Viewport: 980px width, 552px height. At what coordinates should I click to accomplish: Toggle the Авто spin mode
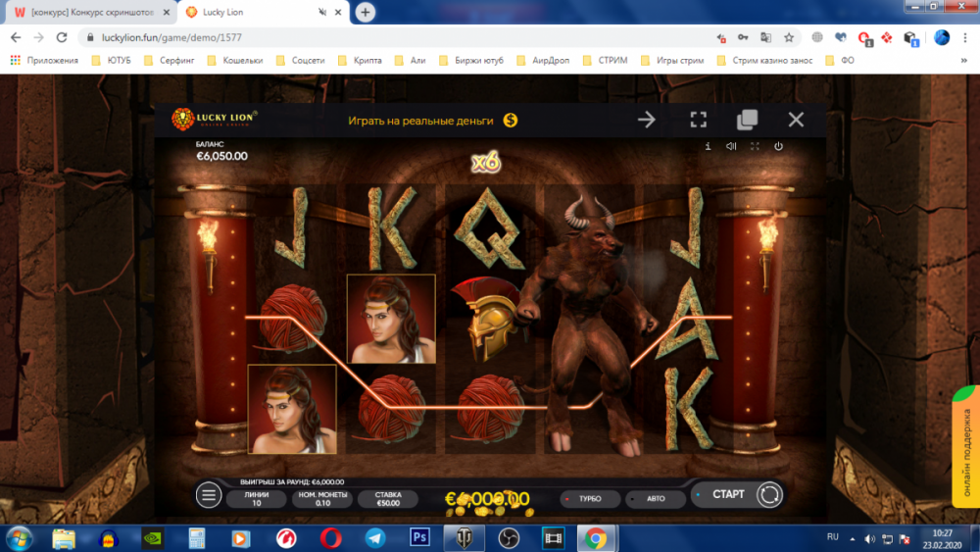click(655, 498)
